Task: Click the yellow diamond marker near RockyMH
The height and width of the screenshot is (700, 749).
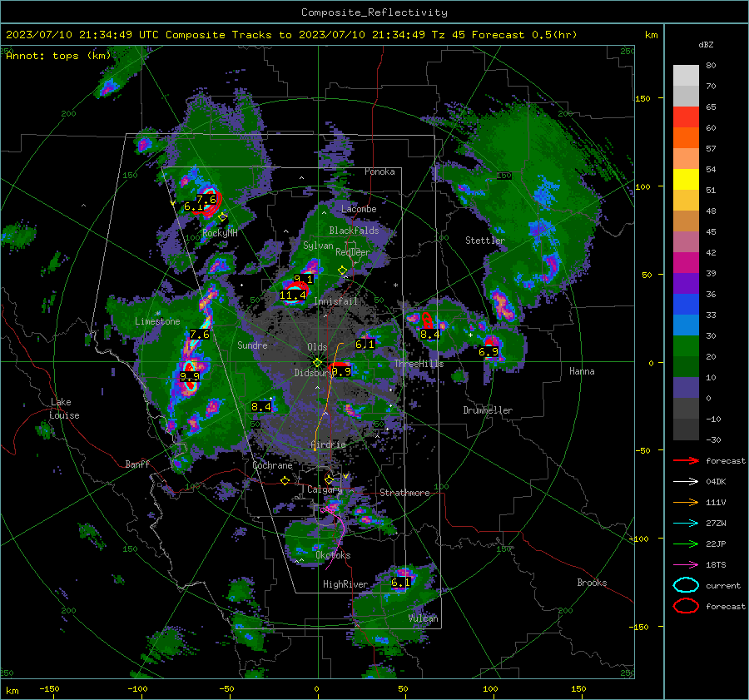Action: click(222, 217)
